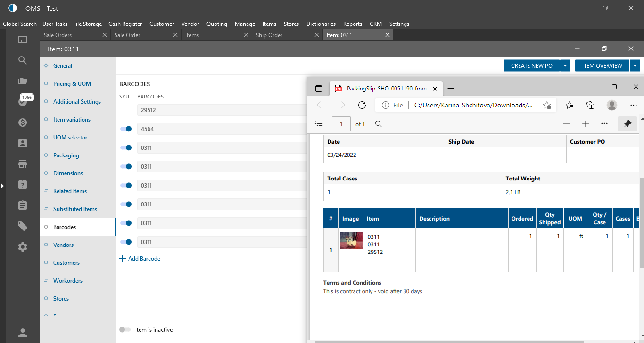Toggle the 'Item is inactive' switch
This screenshot has height=343, width=644.
pos(125,330)
